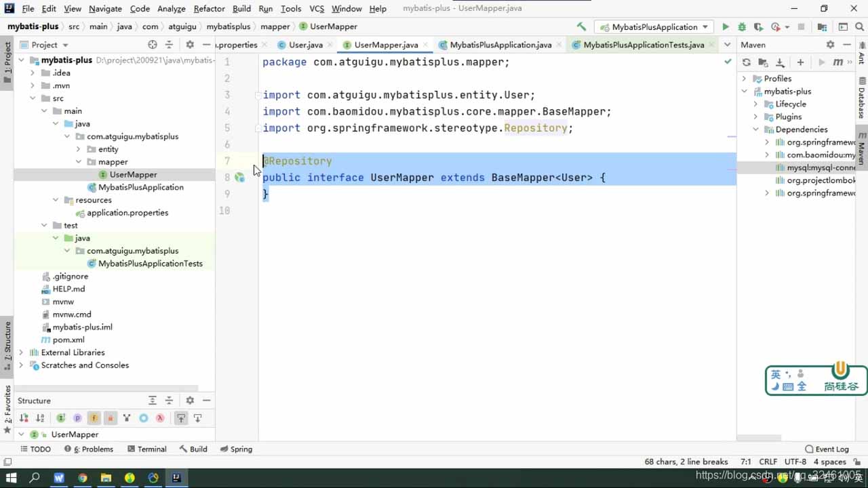Run MybatisPlusApplication with green play button
Screen dimensions: 868x488
click(x=725, y=27)
